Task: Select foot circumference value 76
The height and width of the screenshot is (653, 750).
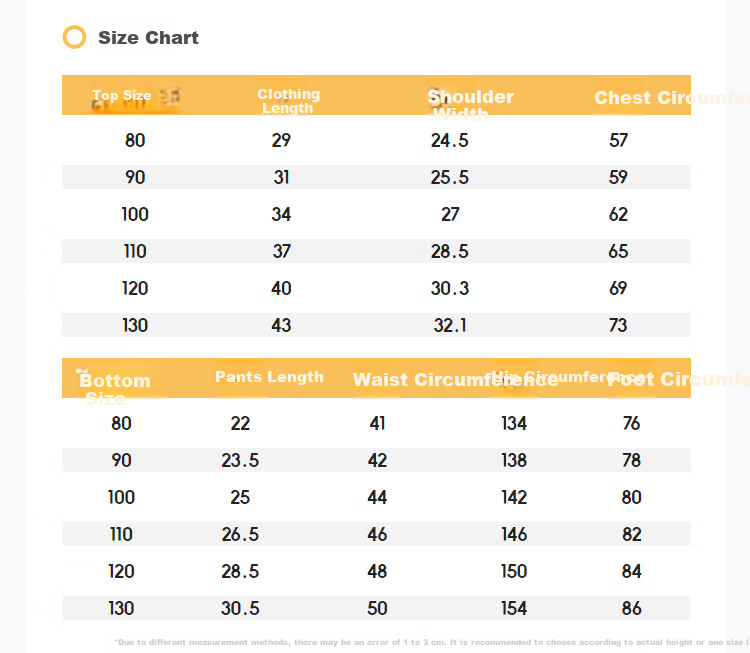Action: 631,423
